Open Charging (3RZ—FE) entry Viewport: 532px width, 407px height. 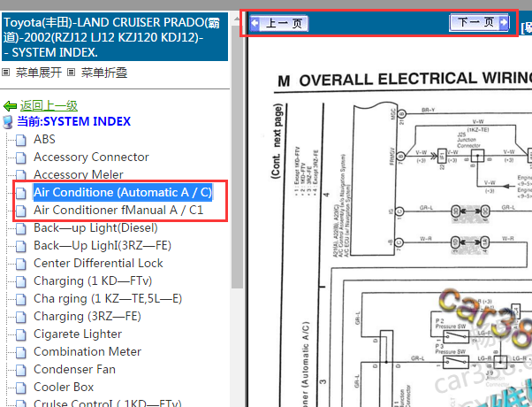[87, 316]
